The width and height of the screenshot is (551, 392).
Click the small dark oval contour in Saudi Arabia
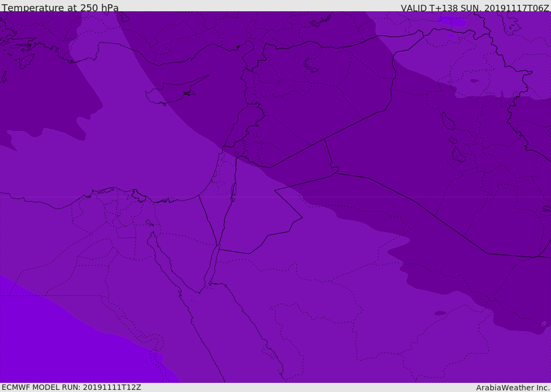click(440, 313)
